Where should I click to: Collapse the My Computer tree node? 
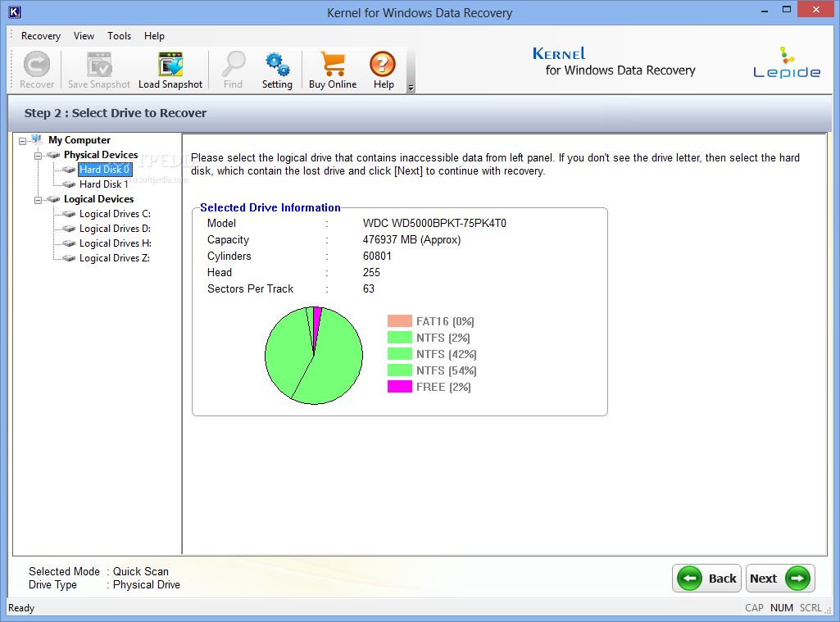click(x=22, y=142)
